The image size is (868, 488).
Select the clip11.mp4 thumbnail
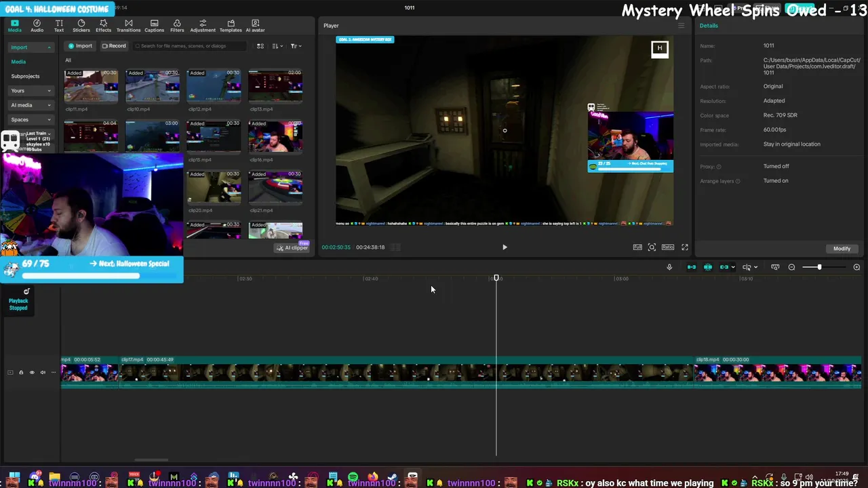pyautogui.click(x=91, y=86)
